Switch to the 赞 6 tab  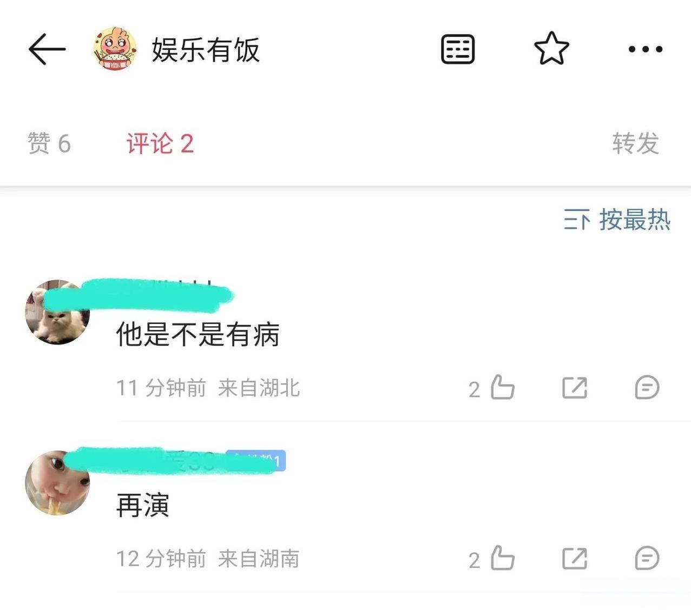(x=49, y=143)
